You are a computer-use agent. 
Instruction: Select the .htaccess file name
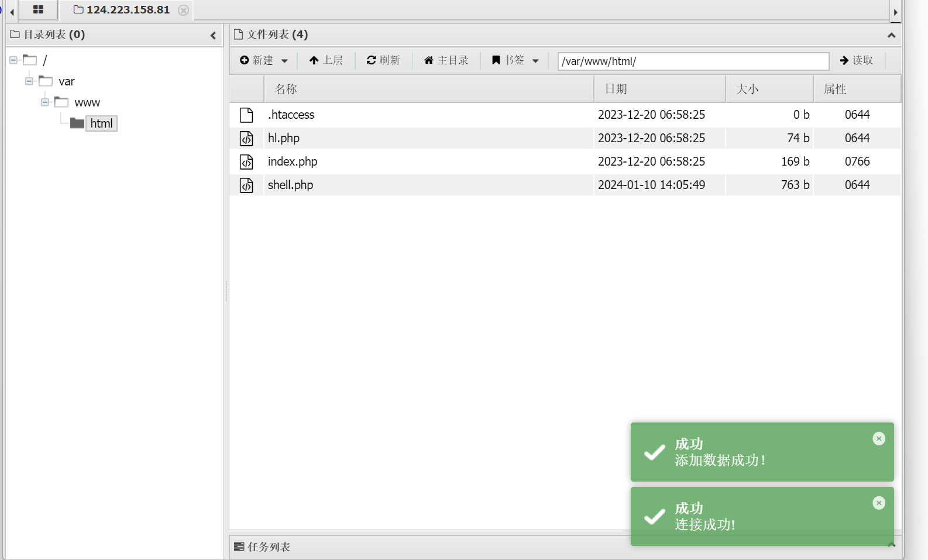click(x=291, y=115)
